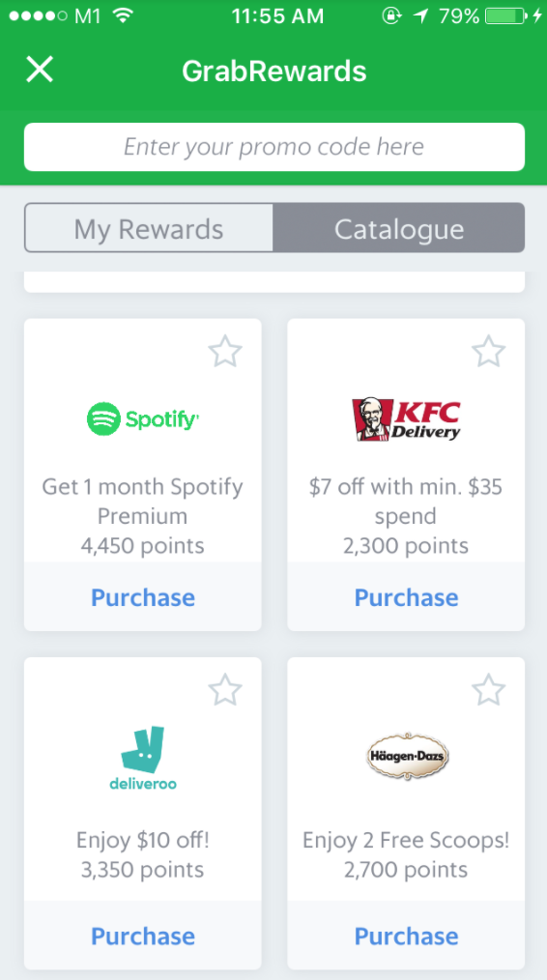547x980 pixels.
Task: Select the Catalogue tab
Action: tap(399, 228)
